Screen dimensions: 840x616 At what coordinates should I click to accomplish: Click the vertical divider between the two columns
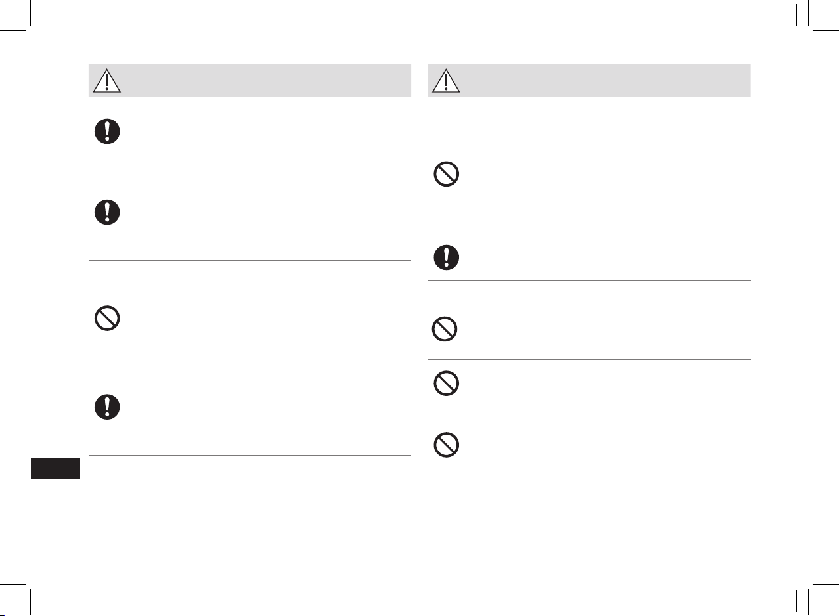[420, 299]
